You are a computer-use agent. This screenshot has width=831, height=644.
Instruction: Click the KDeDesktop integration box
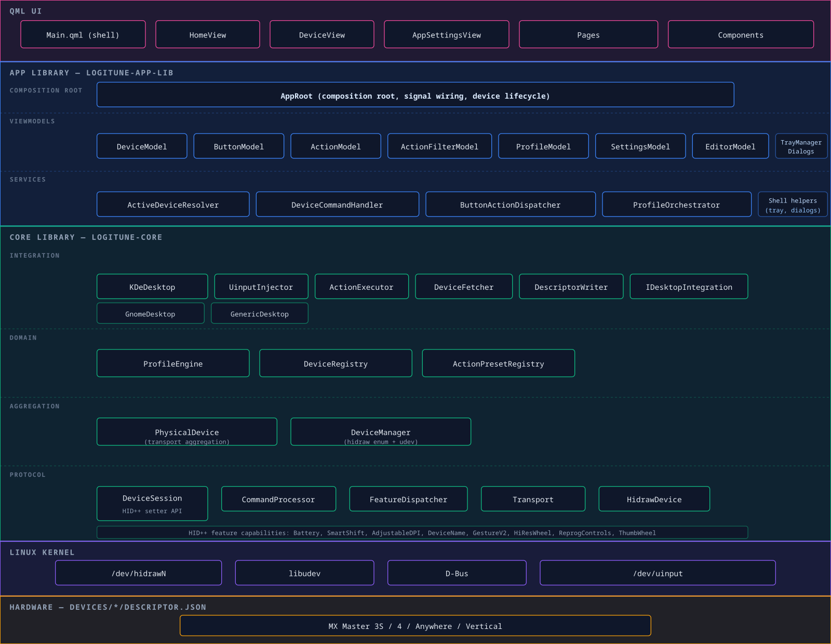tap(152, 287)
